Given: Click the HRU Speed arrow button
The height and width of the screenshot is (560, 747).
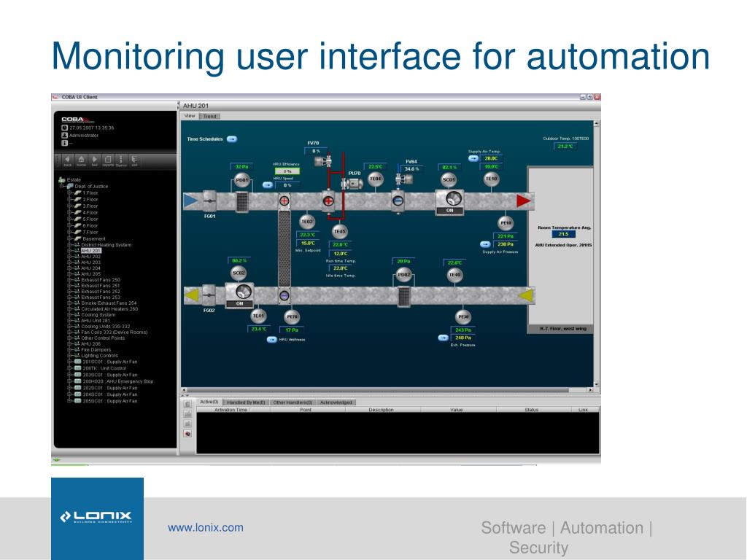Looking at the screenshot, I should pyautogui.click(x=268, y=184).
